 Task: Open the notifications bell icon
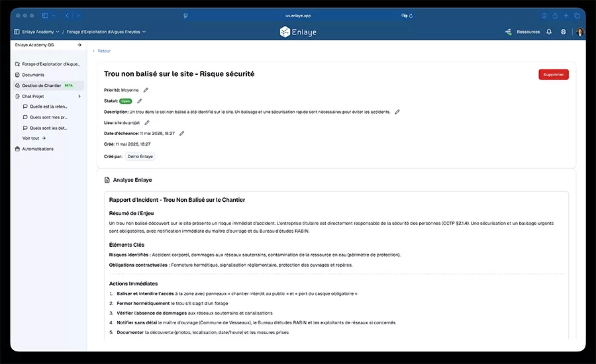click(x=549, y=32)
